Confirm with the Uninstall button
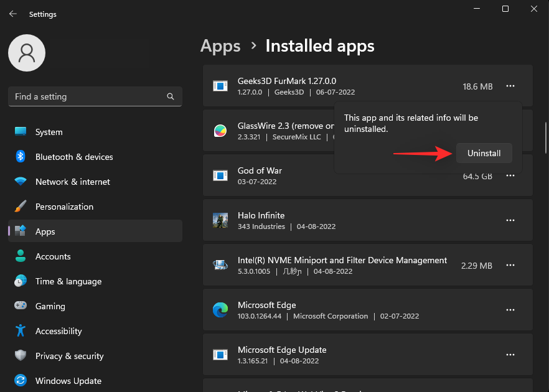The width and height of the screenshot is (549, 392). (484, 153)
